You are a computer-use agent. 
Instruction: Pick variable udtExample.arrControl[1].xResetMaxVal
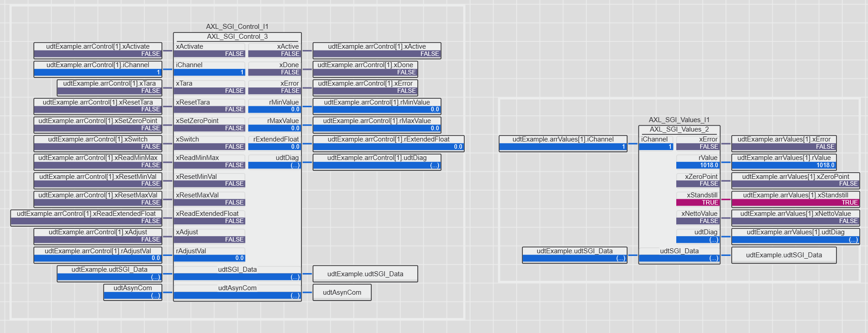98,199
